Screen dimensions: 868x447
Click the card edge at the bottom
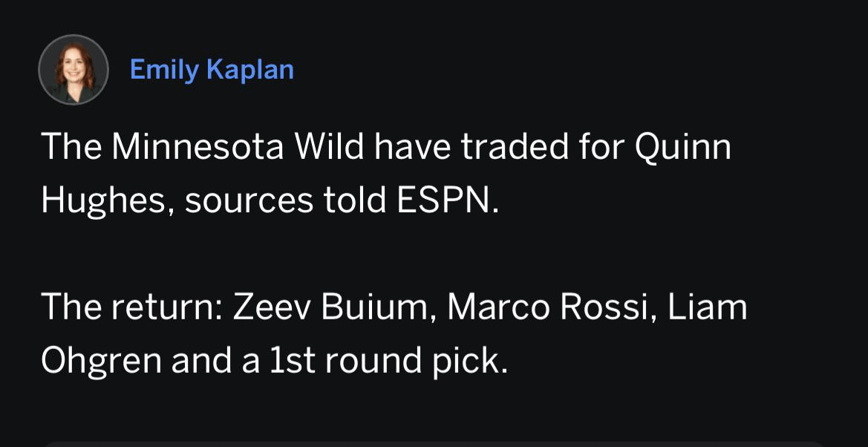coord(434,444)
